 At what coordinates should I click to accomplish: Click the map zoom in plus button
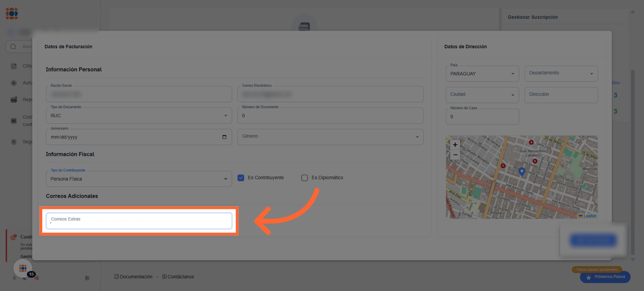[455, 145]
